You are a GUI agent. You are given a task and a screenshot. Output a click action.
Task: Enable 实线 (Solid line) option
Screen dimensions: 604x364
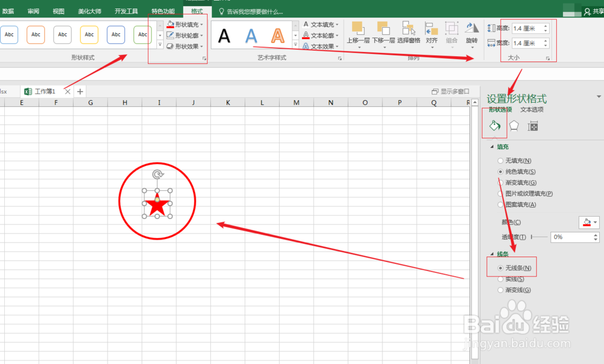[x=512, y=278]
